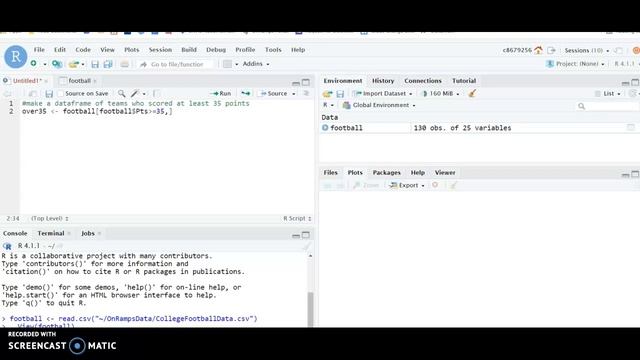Switch to the football data tab

click(x=79, y=81)
